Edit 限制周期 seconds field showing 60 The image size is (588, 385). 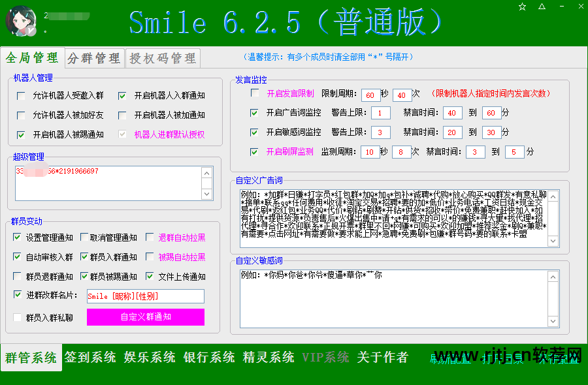tap(370, 95)
